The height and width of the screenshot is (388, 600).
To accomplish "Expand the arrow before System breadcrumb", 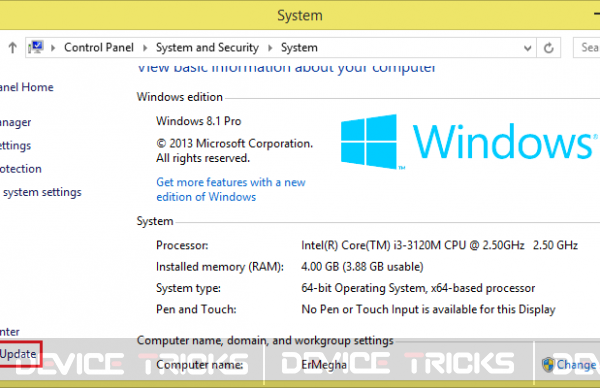I will (270, 48).
